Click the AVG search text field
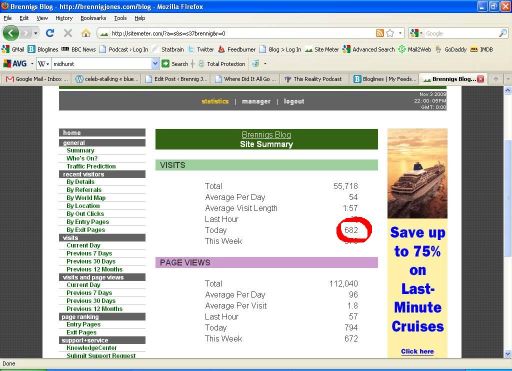Screen dimensions: 512x371 [x=101, y=63]
